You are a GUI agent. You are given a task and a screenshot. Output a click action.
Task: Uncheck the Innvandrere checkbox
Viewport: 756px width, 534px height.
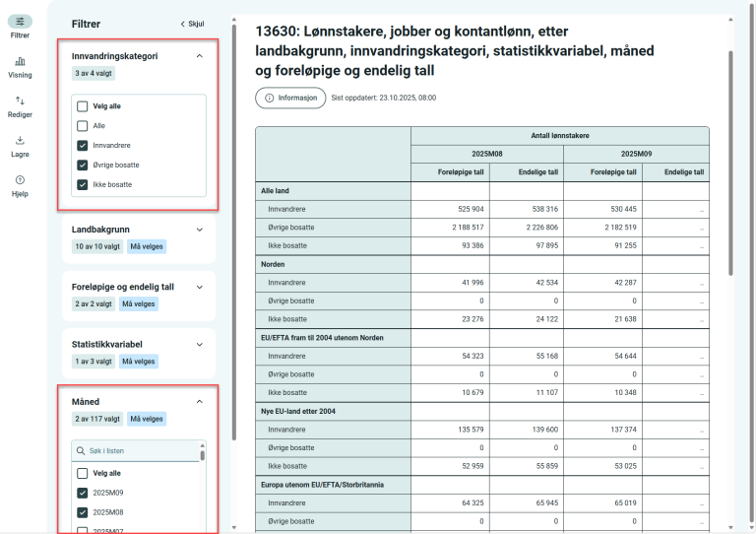pos(83,146)
